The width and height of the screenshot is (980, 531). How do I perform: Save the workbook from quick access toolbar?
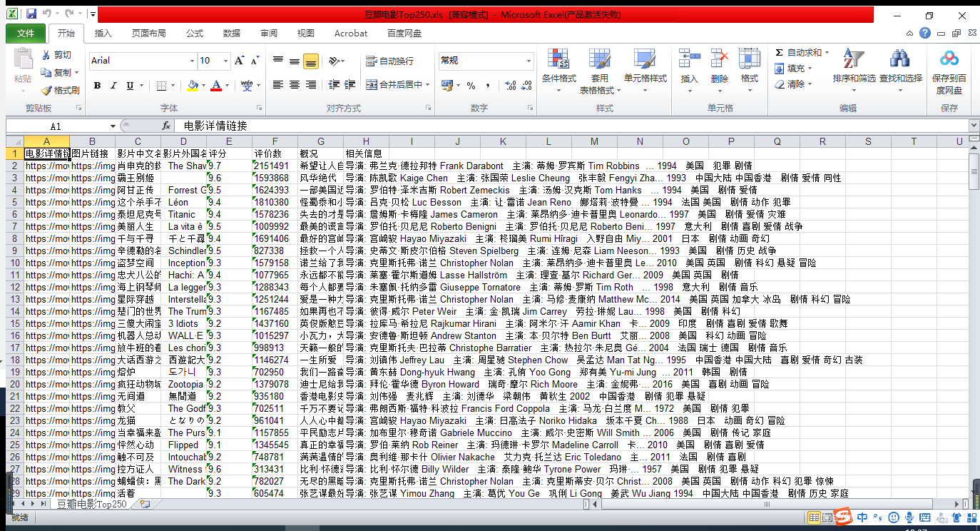[x=31, y=14]
